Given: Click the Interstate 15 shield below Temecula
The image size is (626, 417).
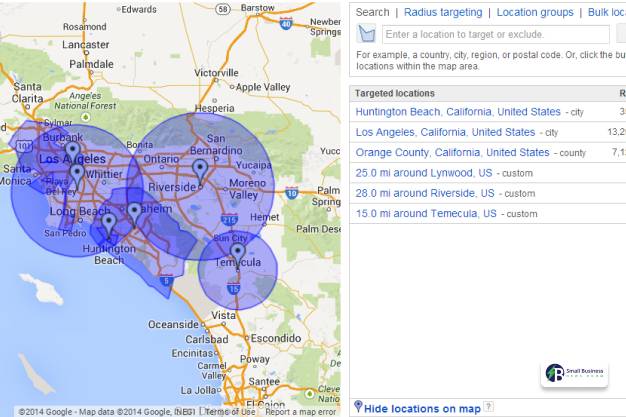Looking at the screenshot, I should [x=234, y=288].
